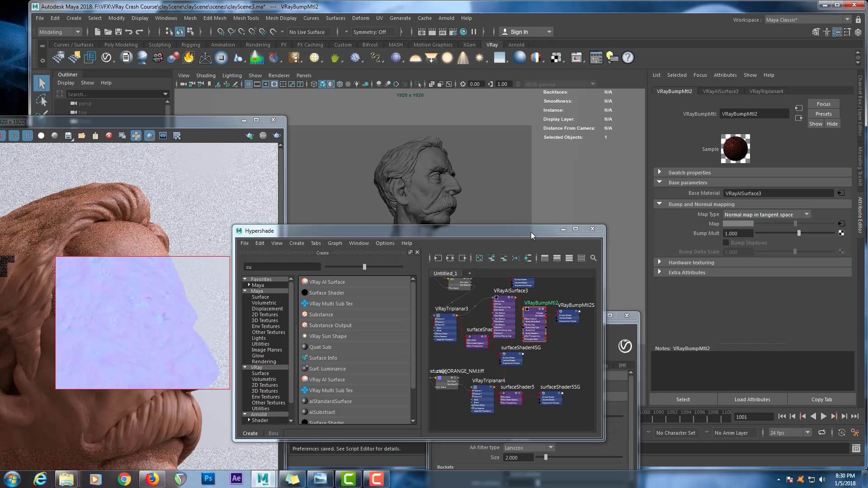Select the arrow Select tool
The height and width of the screenshot is (488, 868).
coord(42,83)
